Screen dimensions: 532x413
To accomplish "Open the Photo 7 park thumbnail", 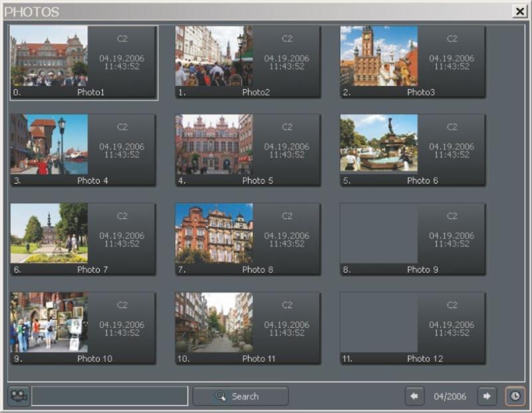I will coord(49,233).
